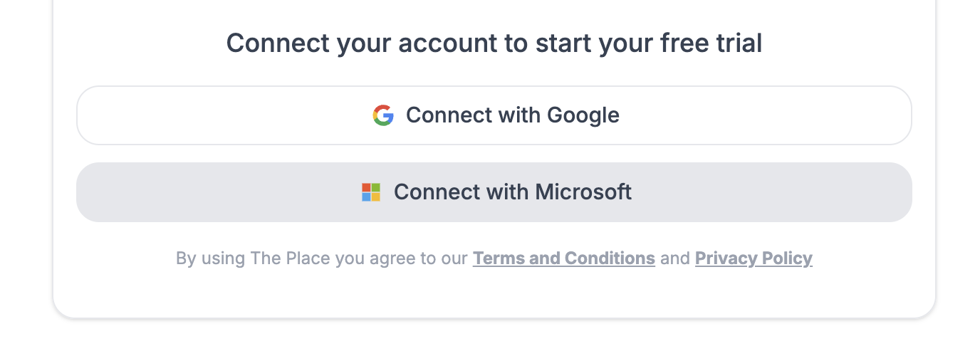980x356 pixels.
Task: Click the Google 'G' logo icon
Action: click(x=383, y=115)
